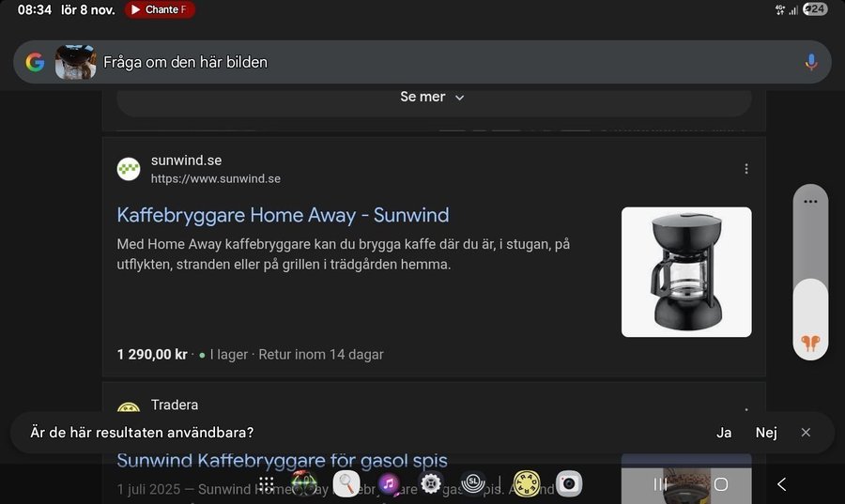The height and width of the screenshot is (504, 845).
Task: Tap the orange earbuds icon on side panel
Action: (x=810, y=342)
